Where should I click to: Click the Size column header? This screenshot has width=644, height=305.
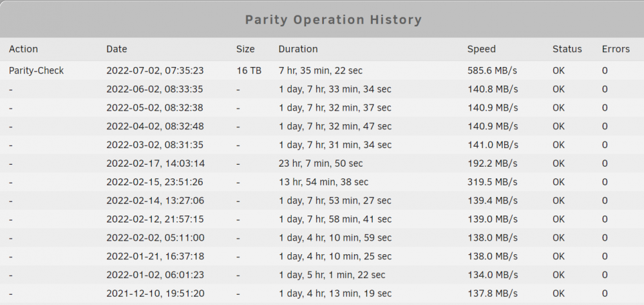(x=245, y=50)
